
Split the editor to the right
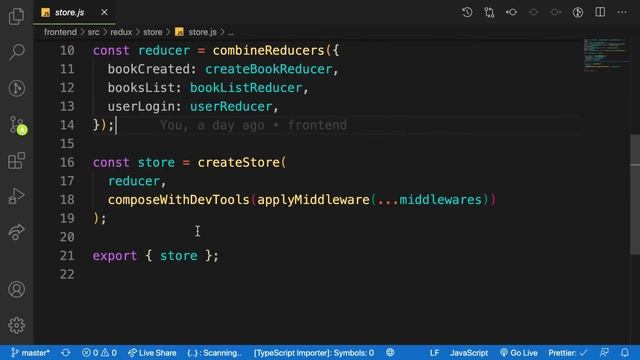click(x=600, y=12)
